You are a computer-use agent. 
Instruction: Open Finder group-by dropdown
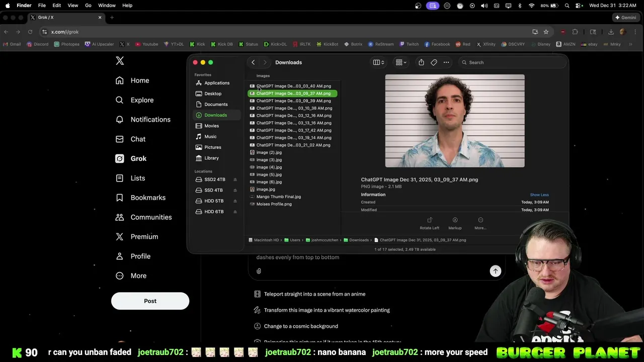pyautogui.click(x=401, y=62)
